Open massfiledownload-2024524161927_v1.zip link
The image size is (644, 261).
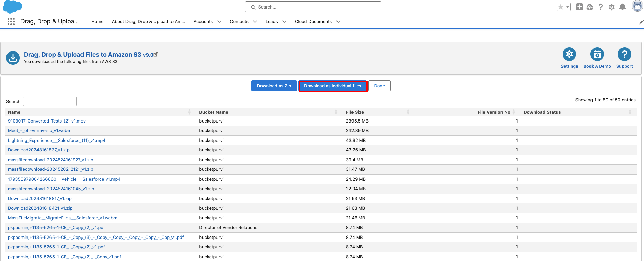click(x=50, y=160)
